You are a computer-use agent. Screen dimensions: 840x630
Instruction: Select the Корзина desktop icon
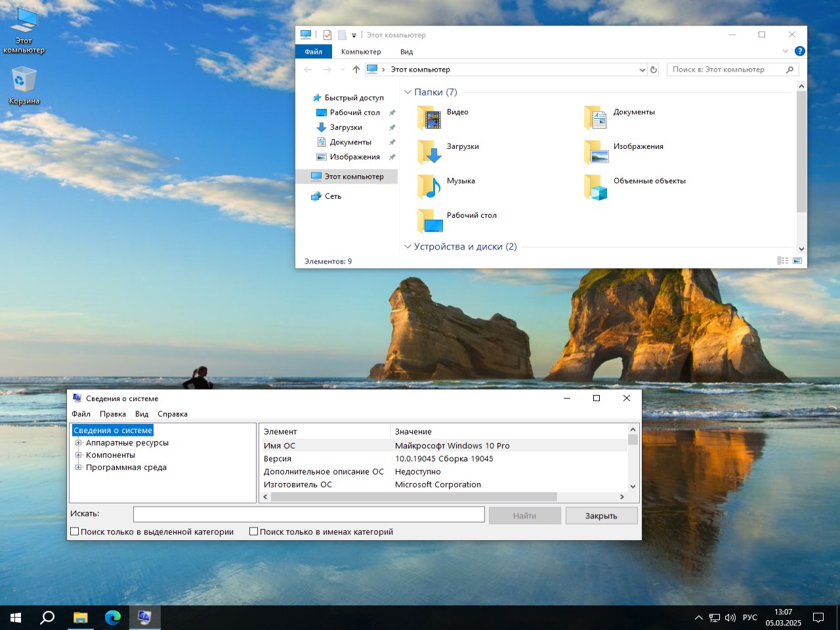tap(24, 87)
